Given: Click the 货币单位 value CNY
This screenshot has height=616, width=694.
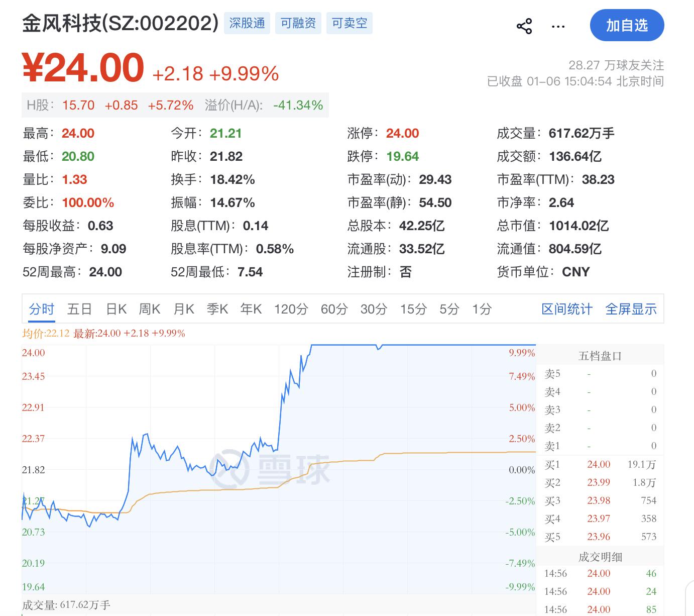Looking at the screenshot, I should (576, 272).
